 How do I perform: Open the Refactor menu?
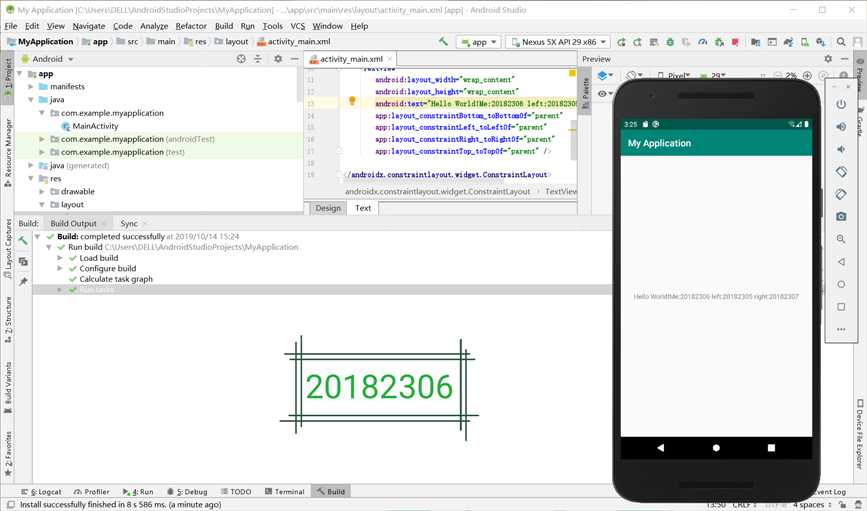191,26
